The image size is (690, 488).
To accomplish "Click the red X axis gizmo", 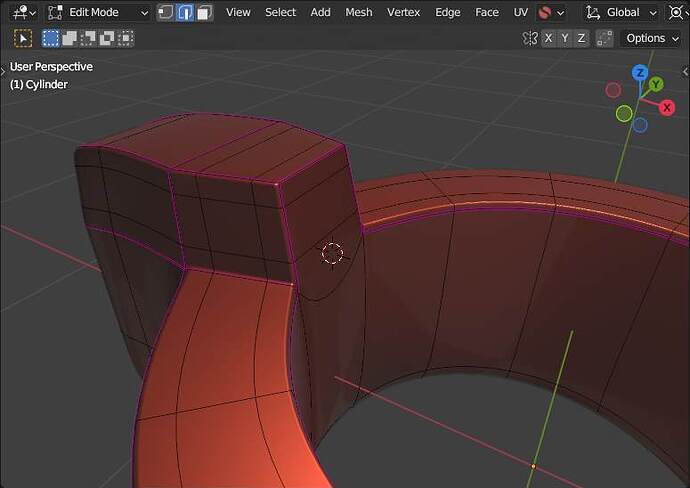I will click(x=667, y=107).
